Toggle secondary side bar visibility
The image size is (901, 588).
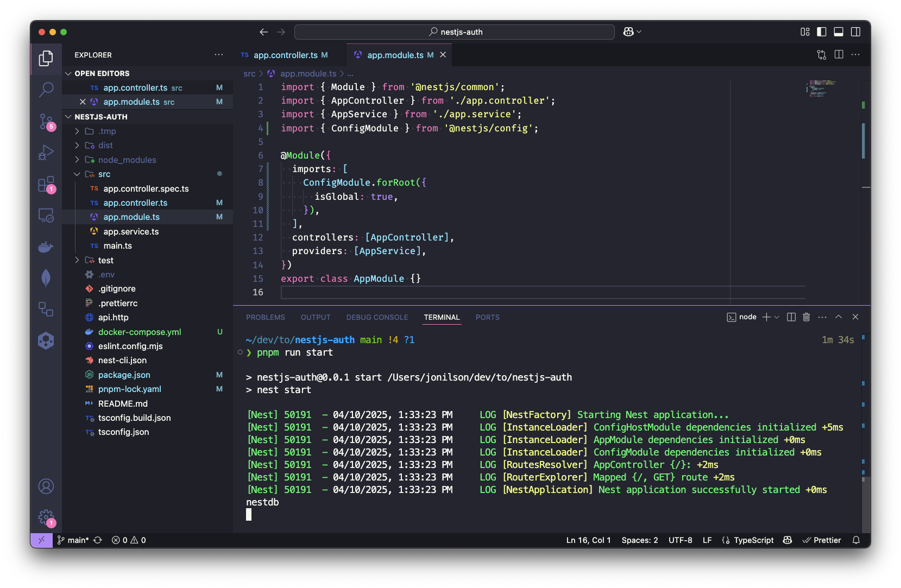click(855, 32)
